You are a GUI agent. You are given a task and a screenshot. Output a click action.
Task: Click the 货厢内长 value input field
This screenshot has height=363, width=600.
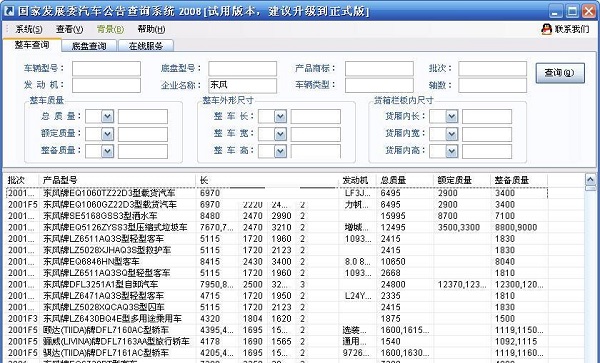[x=487, y=116]
